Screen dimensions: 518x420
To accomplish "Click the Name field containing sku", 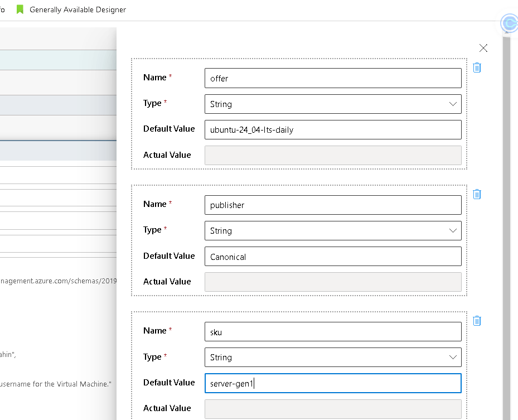I will coord(333,332).
